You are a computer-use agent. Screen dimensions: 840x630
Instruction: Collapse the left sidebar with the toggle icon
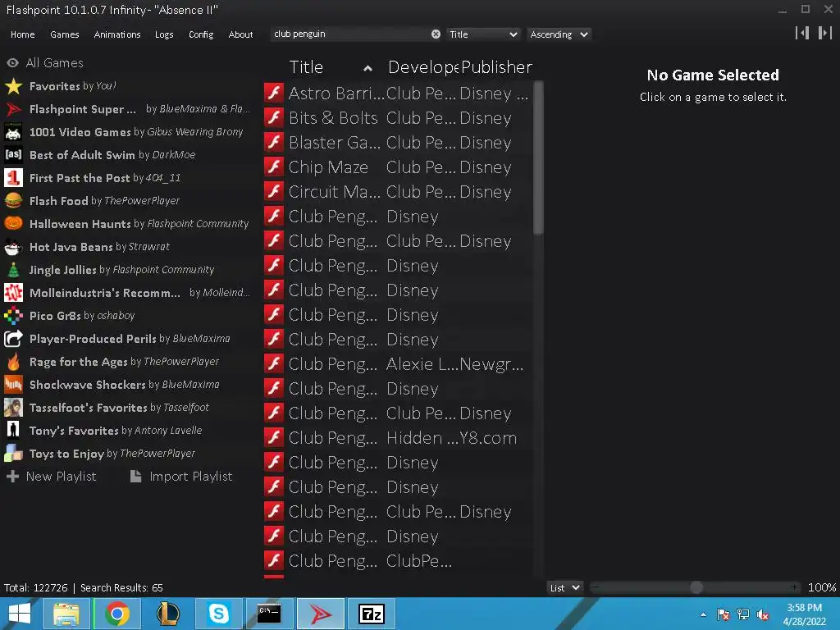point(802,33)
